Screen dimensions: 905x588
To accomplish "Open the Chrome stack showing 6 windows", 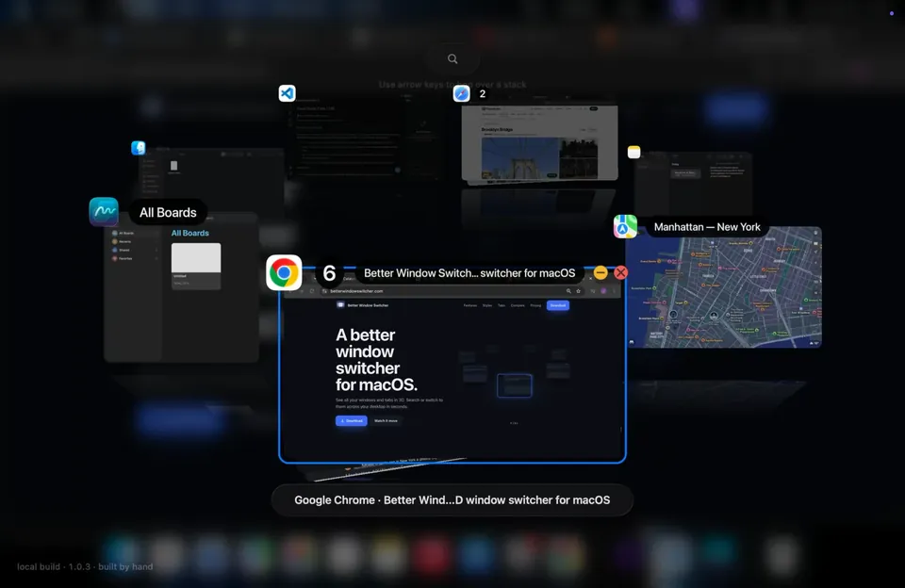I will coord(329,273).
